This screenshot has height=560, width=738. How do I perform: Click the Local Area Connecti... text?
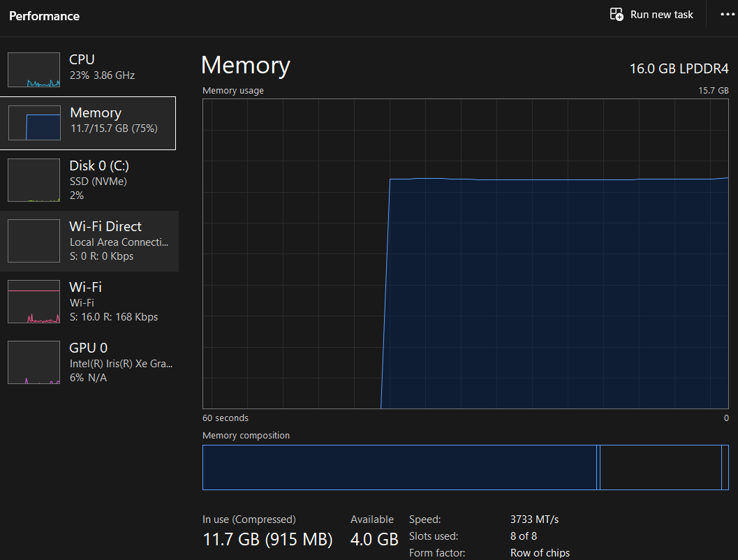tap(119, 242)
